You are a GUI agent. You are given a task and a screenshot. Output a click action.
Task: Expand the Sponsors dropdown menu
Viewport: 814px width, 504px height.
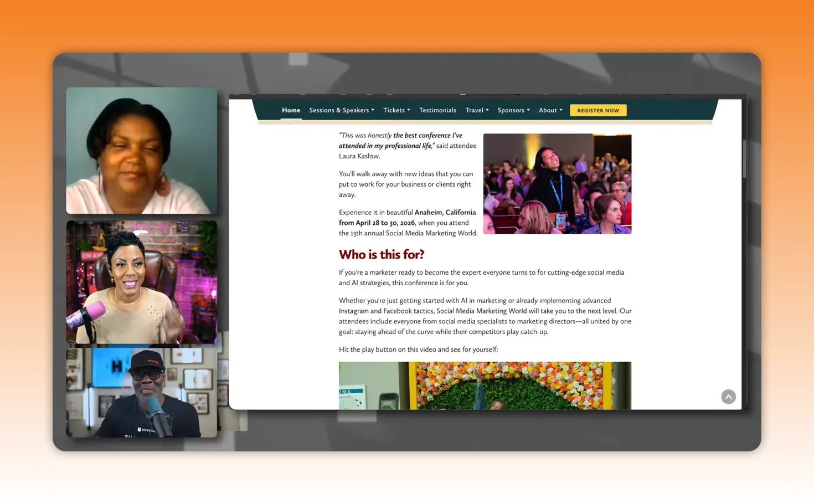(x=513, y=110)
